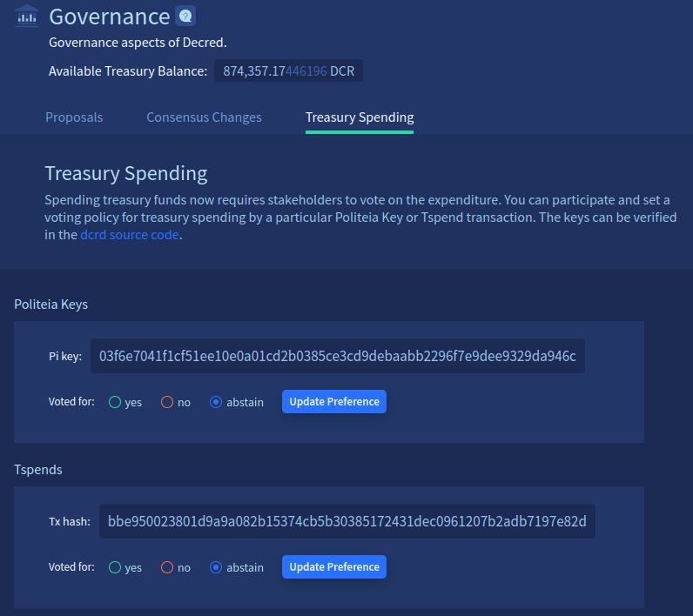The image size is (693, 616).
Task: Update Preference for the Pi key
Action: (x=334, y=401)
